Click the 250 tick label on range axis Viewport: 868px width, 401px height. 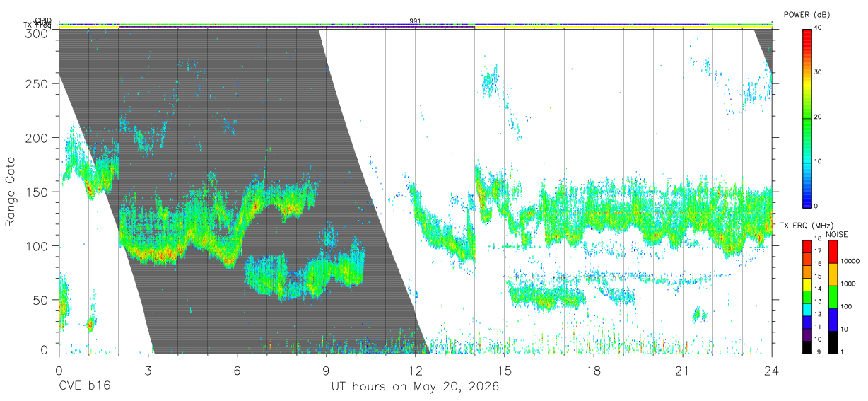36,84
